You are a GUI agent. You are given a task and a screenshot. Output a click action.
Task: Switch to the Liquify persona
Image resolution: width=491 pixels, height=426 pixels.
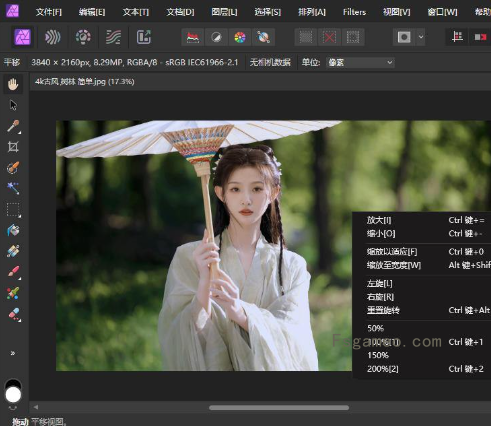point(53,37)
